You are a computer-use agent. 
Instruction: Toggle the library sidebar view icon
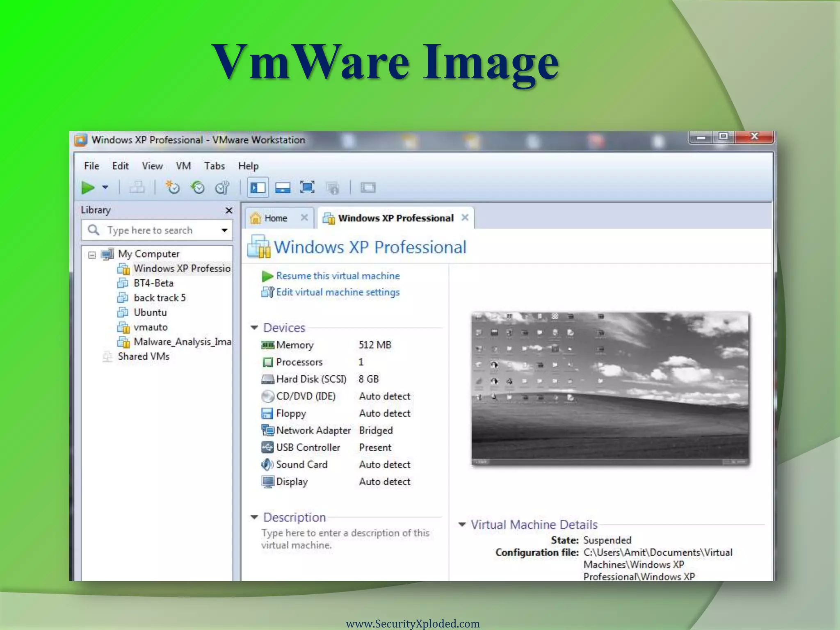tap(258, 188)
